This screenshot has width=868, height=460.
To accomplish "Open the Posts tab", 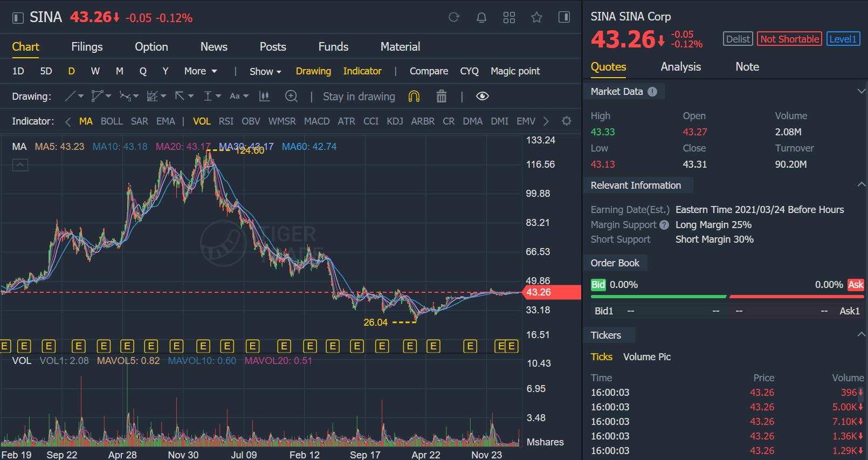I will tap(273, 47).
